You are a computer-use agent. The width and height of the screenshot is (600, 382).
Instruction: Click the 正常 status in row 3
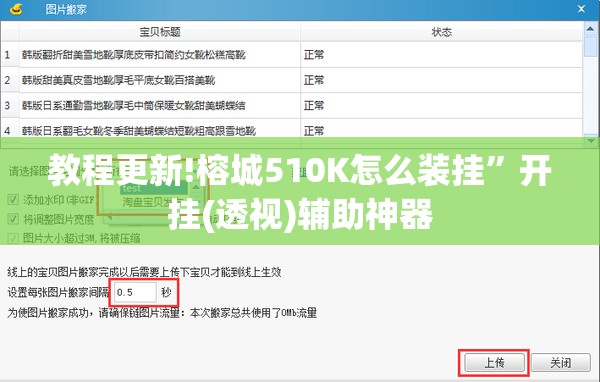coord(314,105)
